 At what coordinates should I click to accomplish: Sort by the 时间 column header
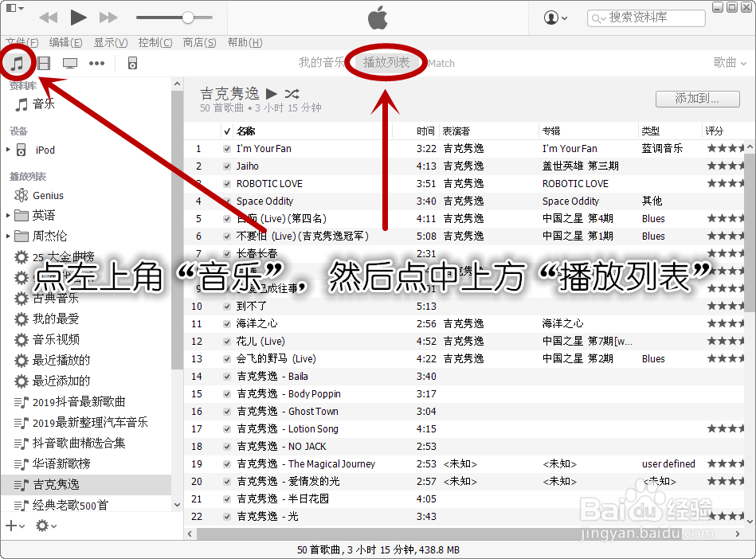click(425, 131)
